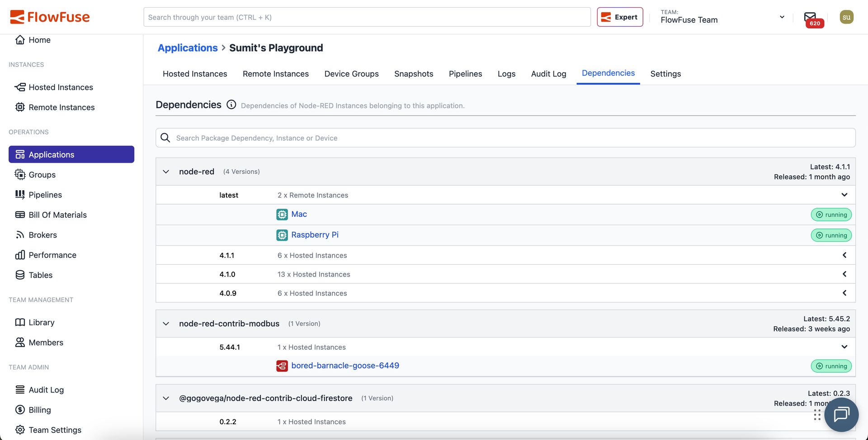Collapse the node-red-contrib-modbus package group
This screenshot has height=440, width=868.
166,324
